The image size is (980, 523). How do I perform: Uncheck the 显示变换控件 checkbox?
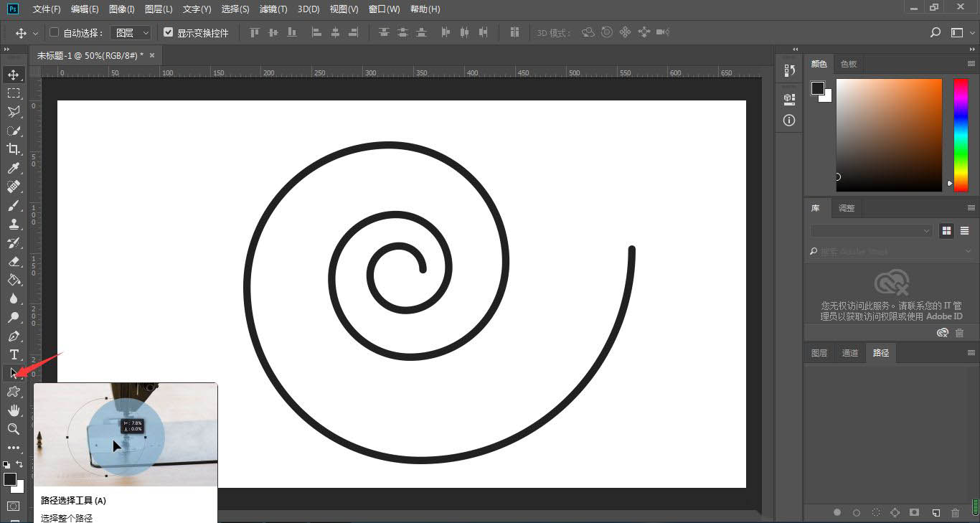point(169,32)
